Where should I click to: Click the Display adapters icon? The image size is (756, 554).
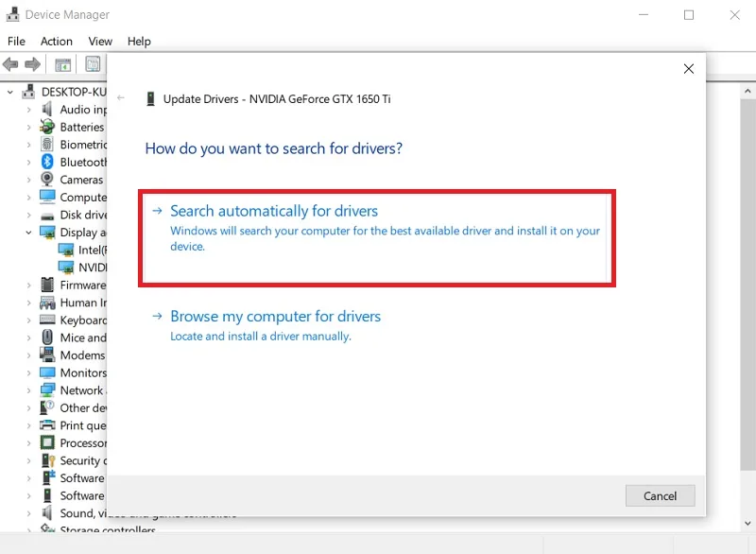coord(47,232)
